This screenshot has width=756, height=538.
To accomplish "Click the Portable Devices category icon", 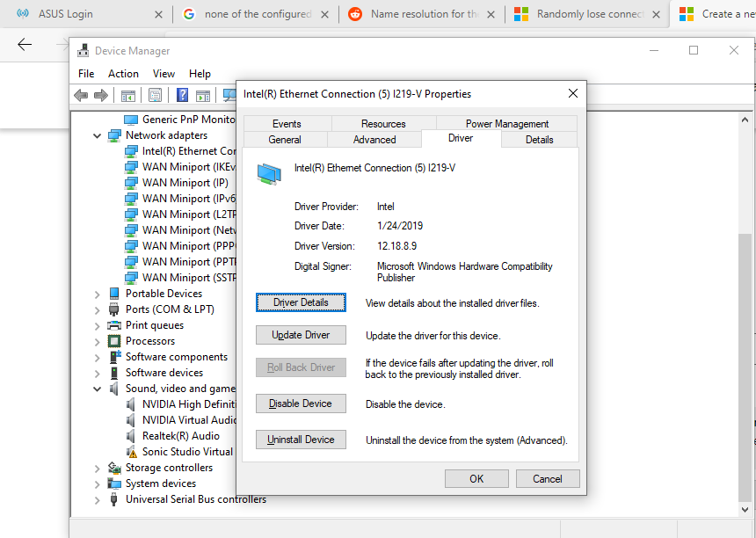I will tap(114, 293).
